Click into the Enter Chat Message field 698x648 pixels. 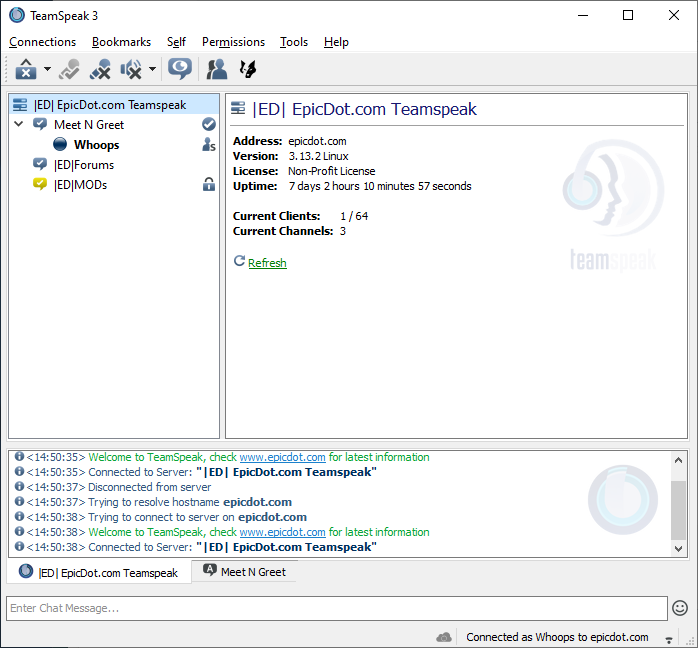pyautogui.click(x=337, y=608)
